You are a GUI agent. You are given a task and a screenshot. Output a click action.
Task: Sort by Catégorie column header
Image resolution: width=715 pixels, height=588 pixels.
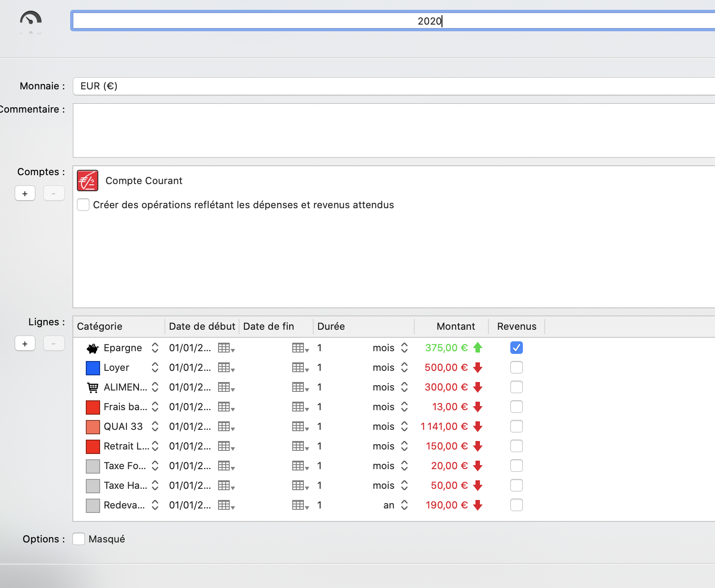click(x=119, y=327)
